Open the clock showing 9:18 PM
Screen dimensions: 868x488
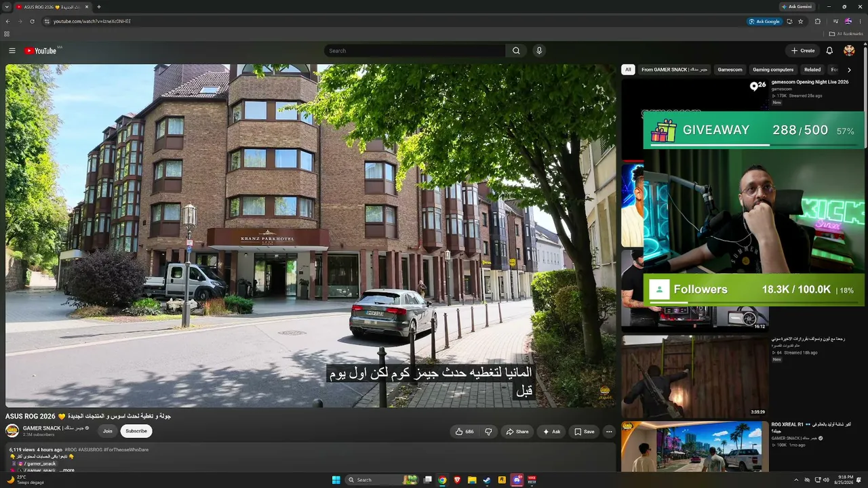[844, 480]
